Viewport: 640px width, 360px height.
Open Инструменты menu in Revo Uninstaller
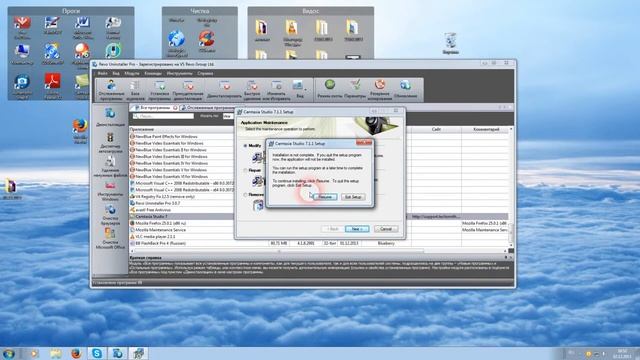pos(179,73)
